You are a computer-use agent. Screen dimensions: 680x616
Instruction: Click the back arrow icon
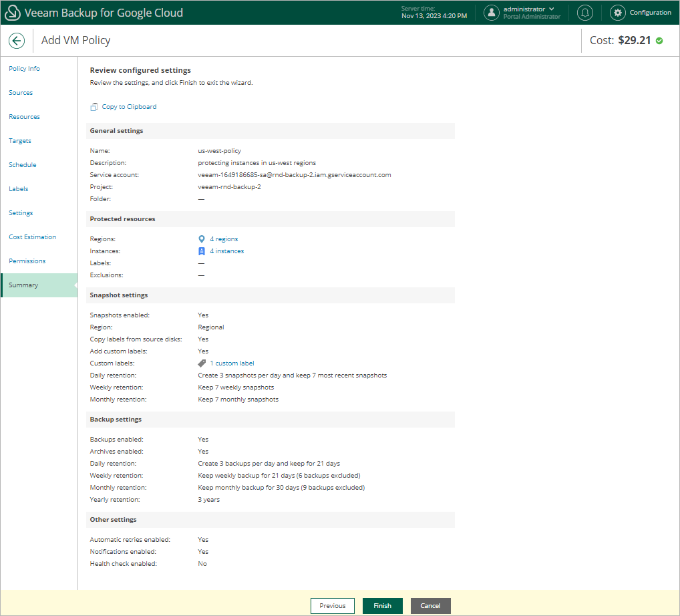(17, 41)
